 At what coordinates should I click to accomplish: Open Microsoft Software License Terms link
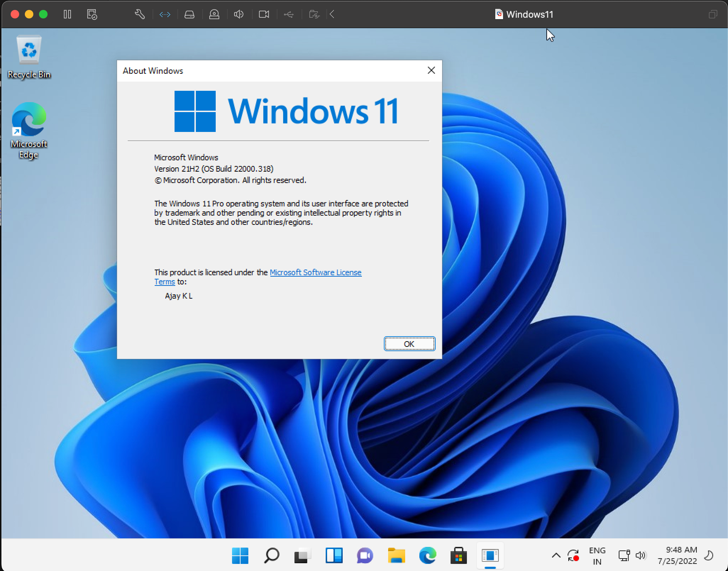click(x=315, y=272)
